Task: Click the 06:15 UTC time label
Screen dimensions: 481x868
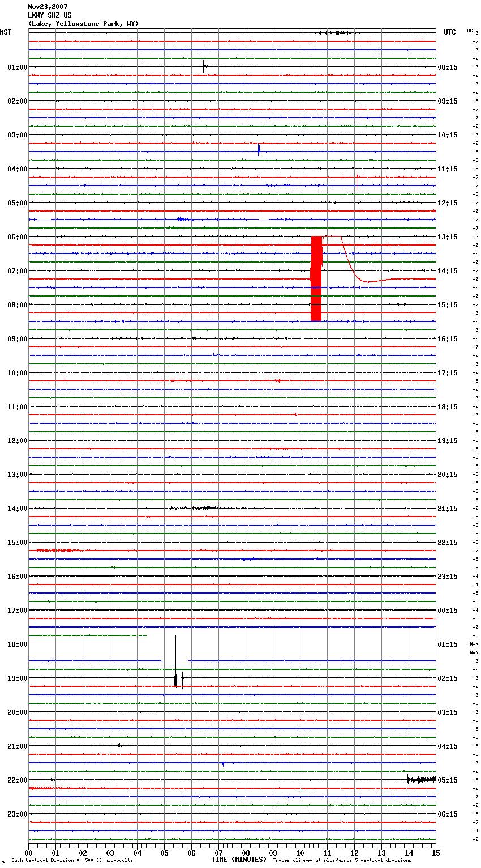Action: (448, 814)
